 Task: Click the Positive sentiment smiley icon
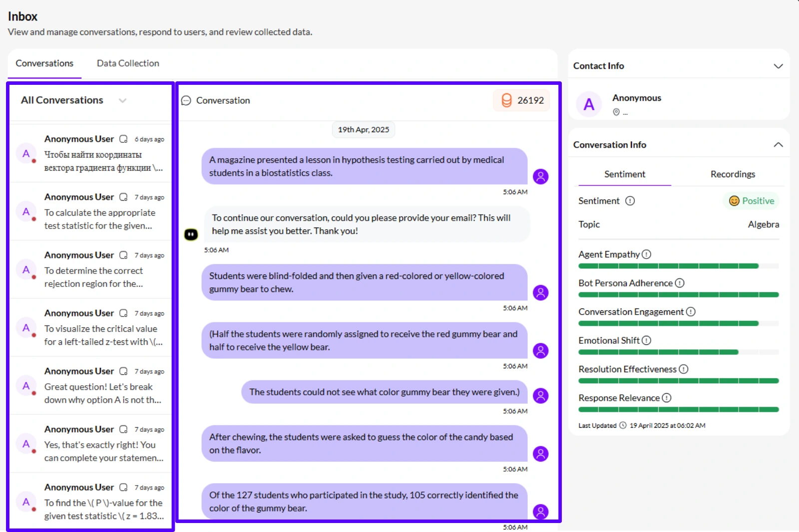coord(734,201)
